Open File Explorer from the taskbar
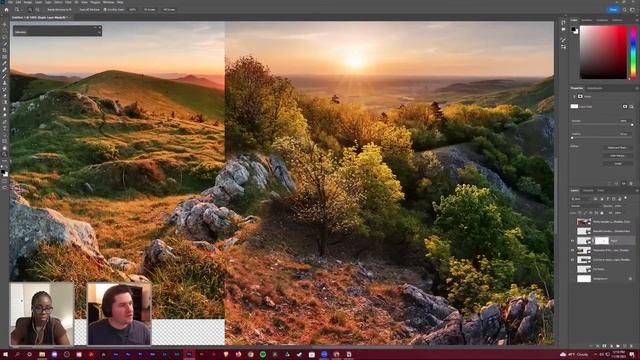The width and height of the screenshot is (640, 360). pyautogui.click(x=42, y=354)
